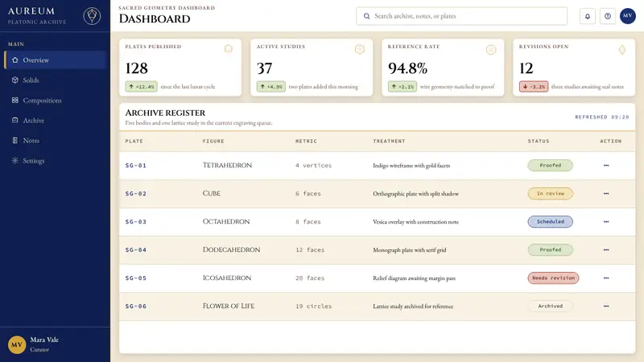The width and height of the screenshot is (644, 362).
Task: Click the Figure column header
Action: (x=213, y=141)
